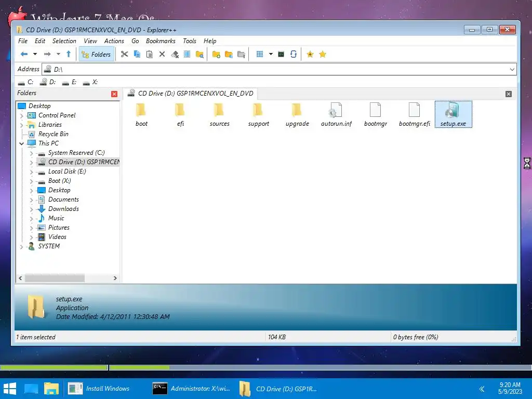This screenshot has height=399, width=532.
Task: Open the Help menu
Action: pos(210,41)
